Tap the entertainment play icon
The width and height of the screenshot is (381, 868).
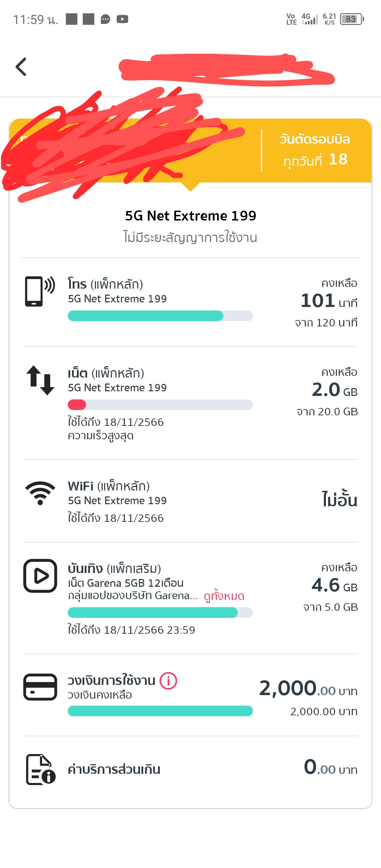pyautogui.click(x=40, y=576)
